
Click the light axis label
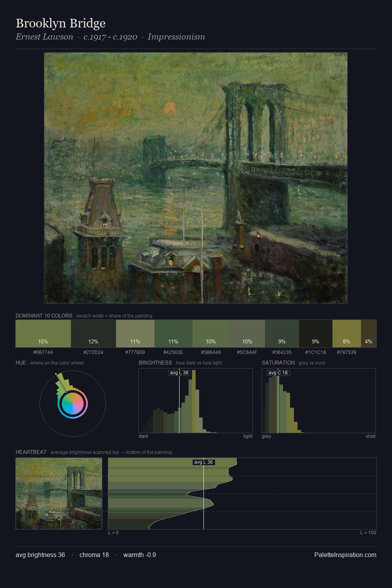coord(248,436)
